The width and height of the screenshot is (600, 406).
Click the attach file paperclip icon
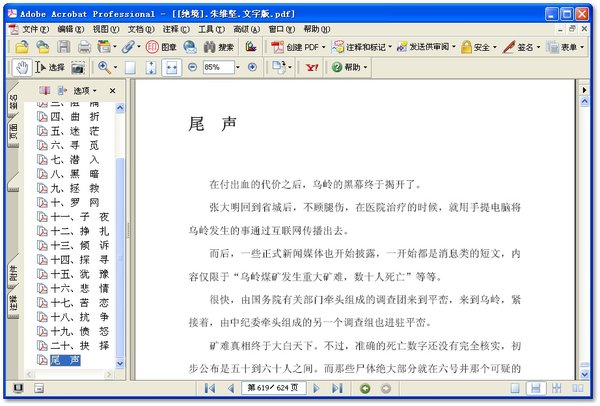coord(129,47)
